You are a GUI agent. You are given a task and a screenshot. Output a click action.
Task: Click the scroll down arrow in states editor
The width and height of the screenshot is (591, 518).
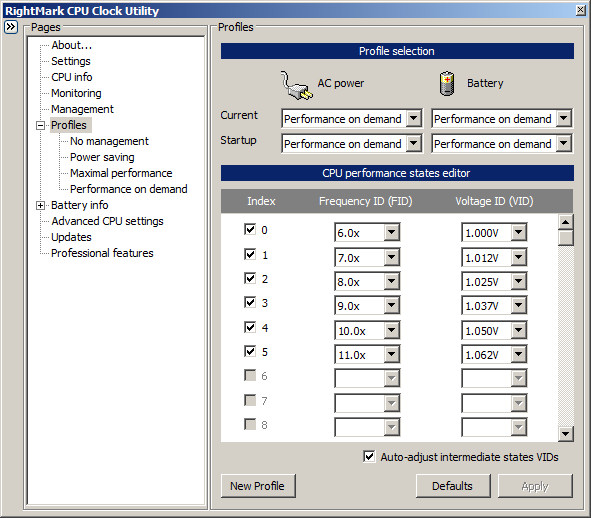click(565, 434)
